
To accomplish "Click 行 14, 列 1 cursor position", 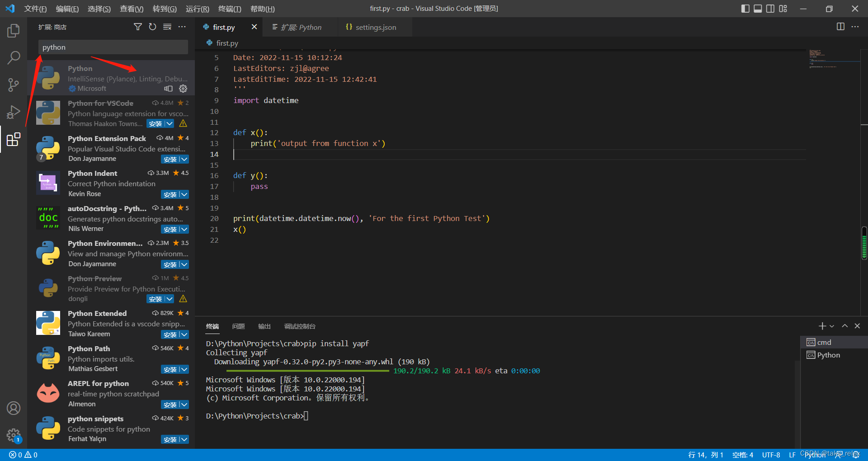I will [x=706, y=455].
